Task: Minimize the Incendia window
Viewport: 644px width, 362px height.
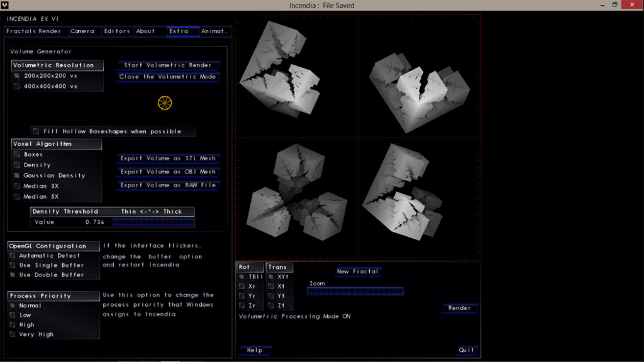Action: (602, 5)
